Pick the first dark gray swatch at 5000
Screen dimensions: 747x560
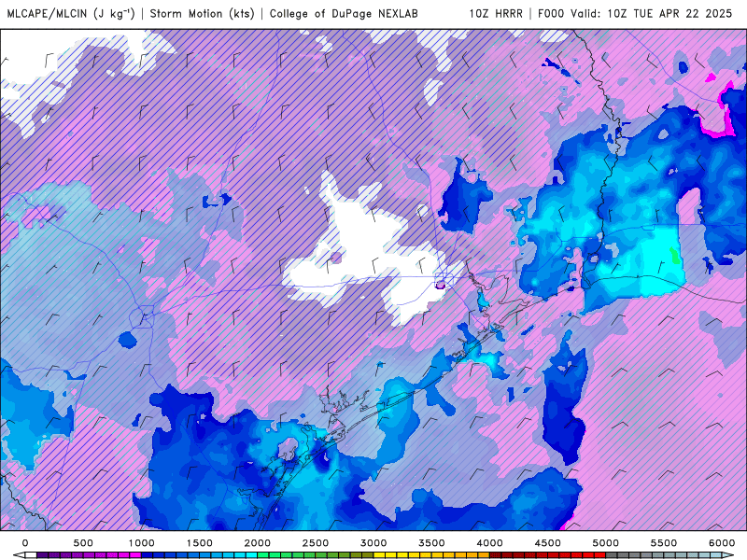pos(612,555)
